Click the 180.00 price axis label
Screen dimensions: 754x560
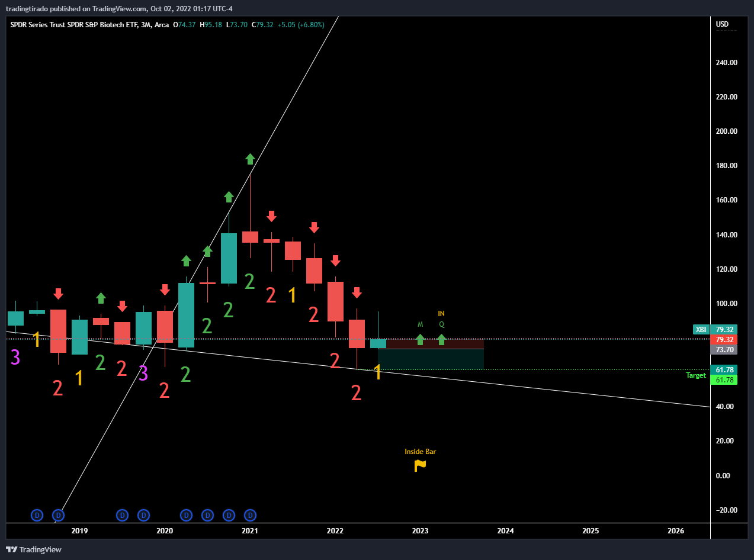725,166
